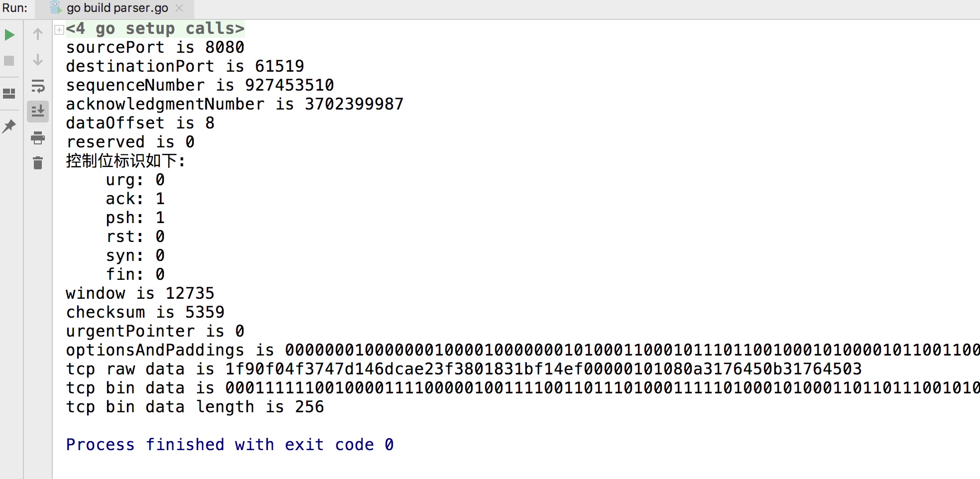Click the Down stack trace arrow

38,60
